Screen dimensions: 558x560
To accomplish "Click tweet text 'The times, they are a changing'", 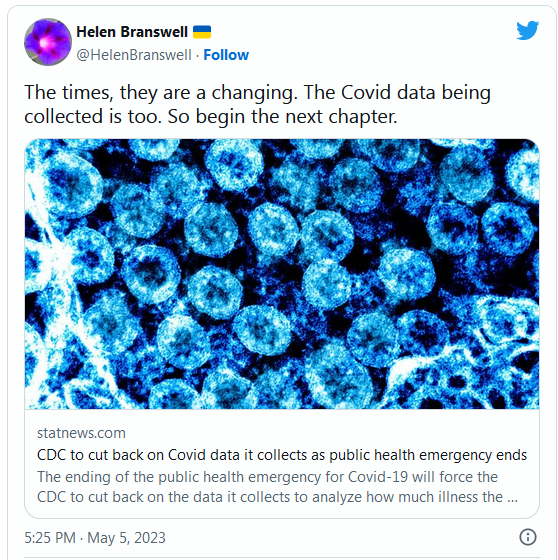I will (x=161, y=93).
